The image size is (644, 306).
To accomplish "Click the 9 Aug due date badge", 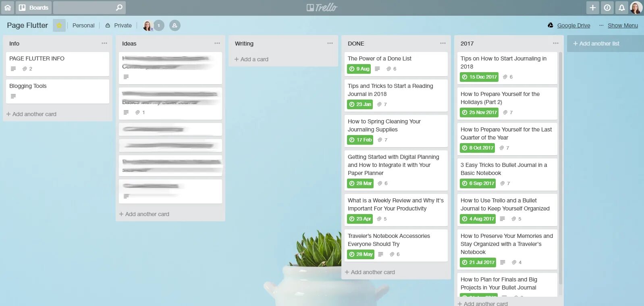I will (359, 69).
